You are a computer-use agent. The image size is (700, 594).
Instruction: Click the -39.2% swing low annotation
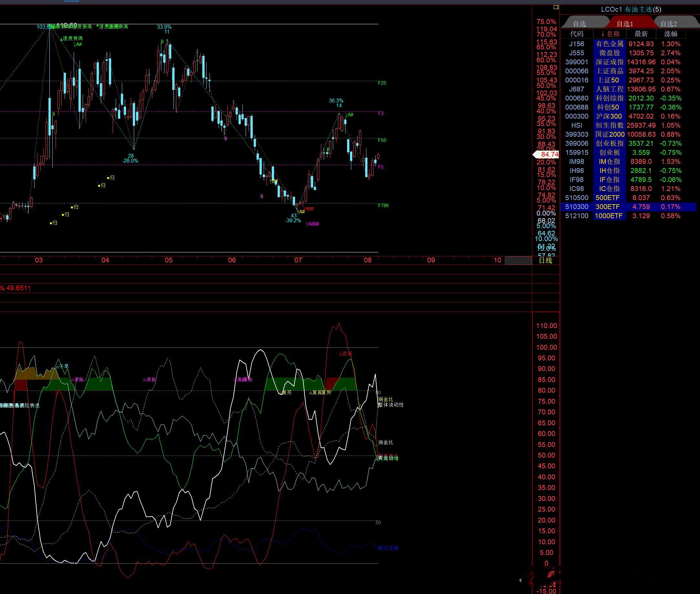(x=293, y=220)
